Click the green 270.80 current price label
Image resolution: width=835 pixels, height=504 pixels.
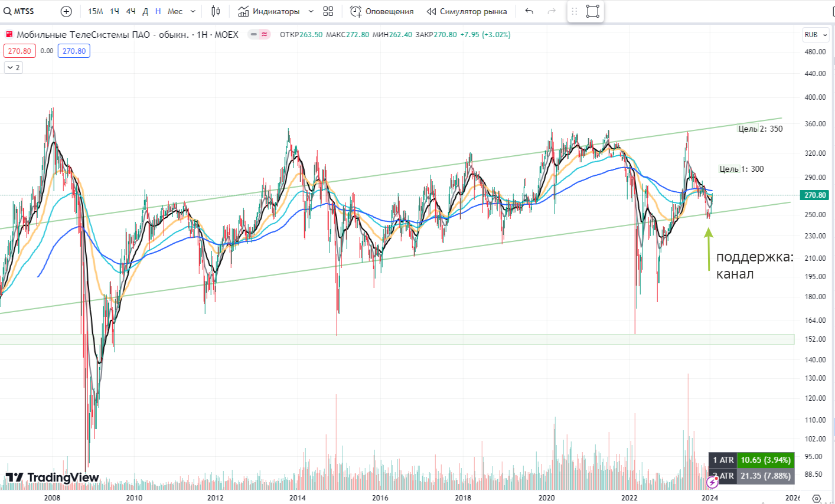[815, 195]
